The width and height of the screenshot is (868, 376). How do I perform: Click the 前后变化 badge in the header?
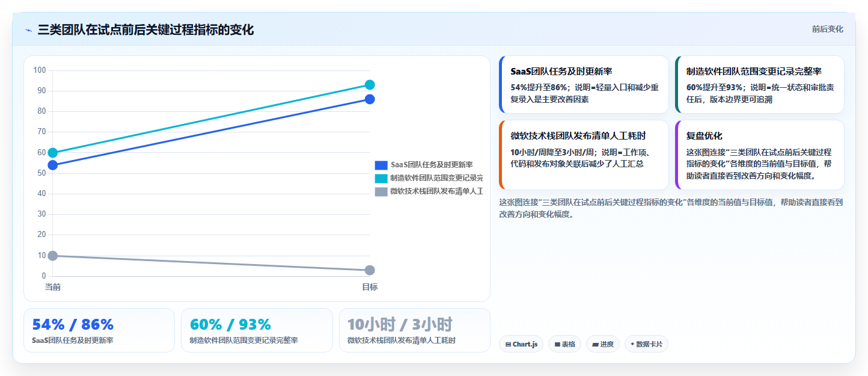pos(827,29)
